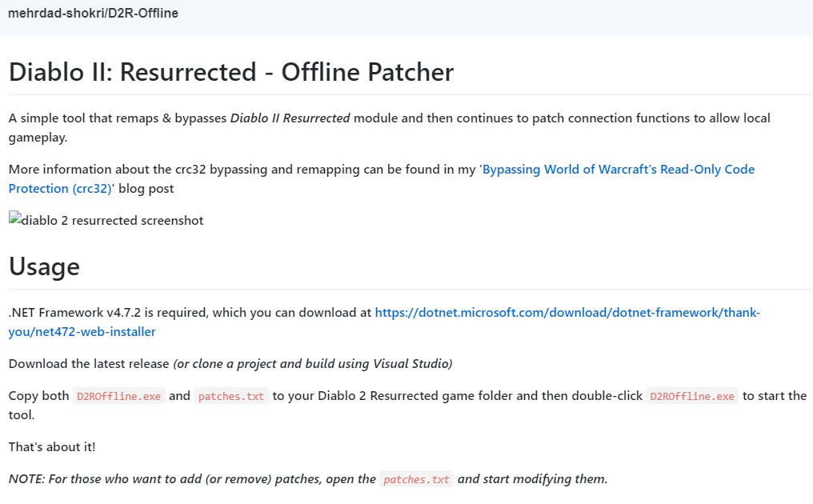The height and width of the screenshot is (504, 813).
Task: Click the broken diablo 2 resurrected screenshot image
Action: 106,220
